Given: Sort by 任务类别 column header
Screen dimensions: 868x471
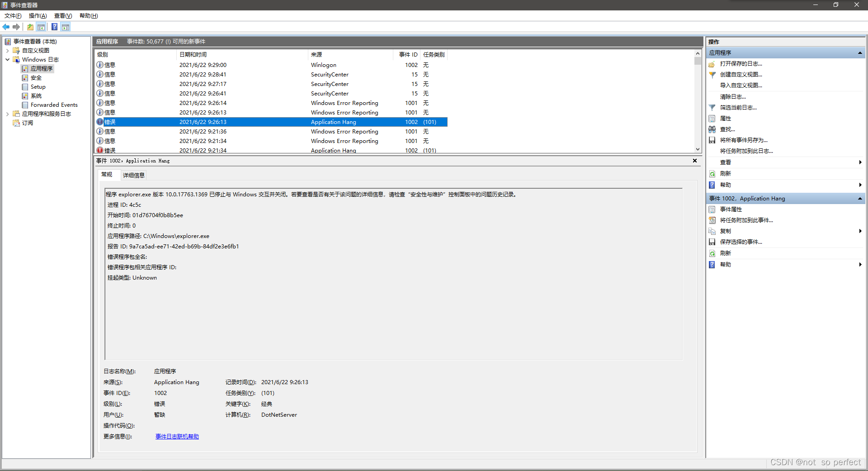Looking at the screenshot, I should (x=434, y=55).
